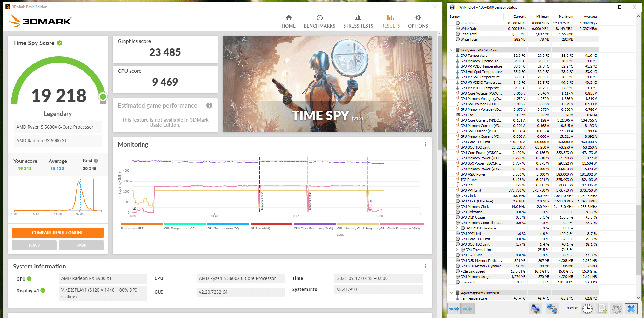Screen dimensions: 644x318
Task: Open the STRESS TESTS section
Action: (x=358, y=21)
